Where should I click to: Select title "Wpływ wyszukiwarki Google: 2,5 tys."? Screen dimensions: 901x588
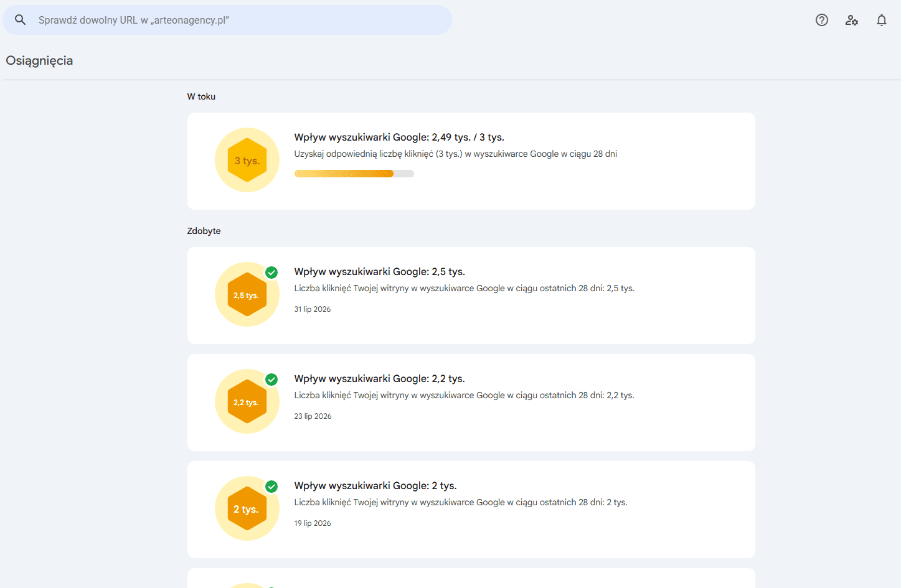click(380, 272)
